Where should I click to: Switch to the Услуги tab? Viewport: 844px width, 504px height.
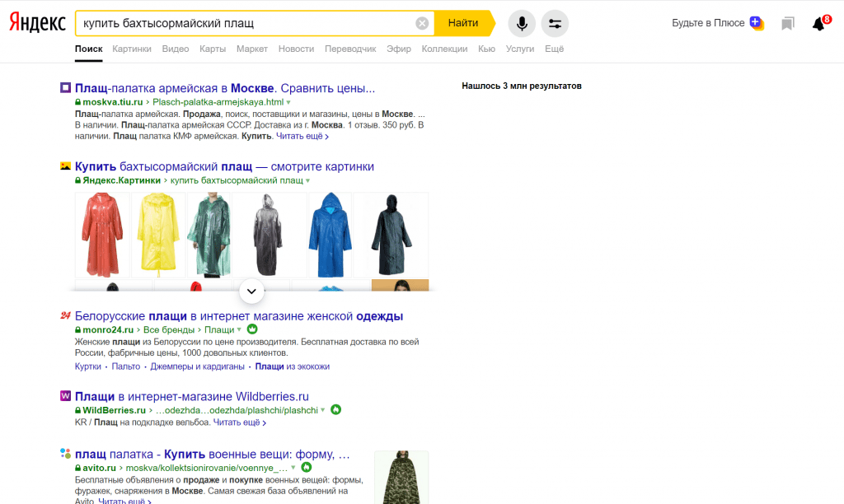[520, 49]
